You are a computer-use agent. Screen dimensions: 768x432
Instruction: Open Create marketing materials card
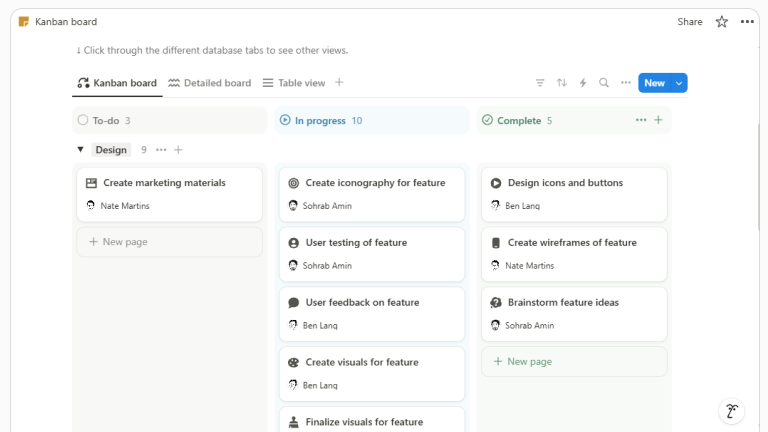point(169,194)
